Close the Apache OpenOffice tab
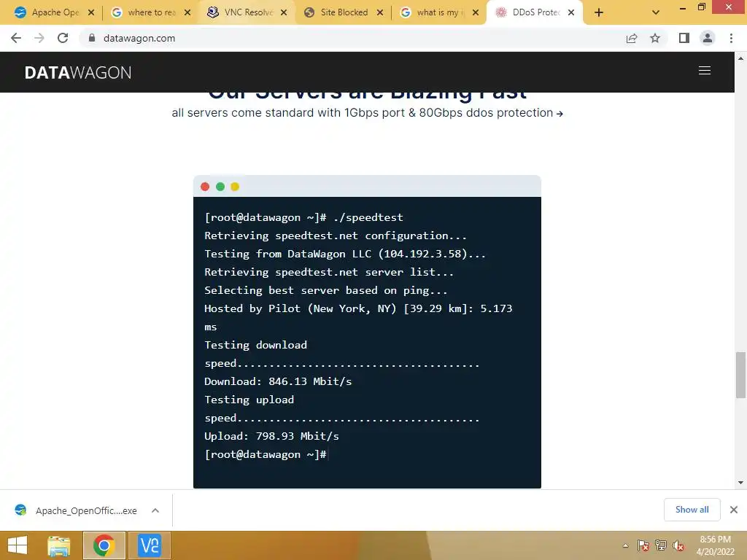The width and height of the screenshot is (747, 560). (91, 12)
